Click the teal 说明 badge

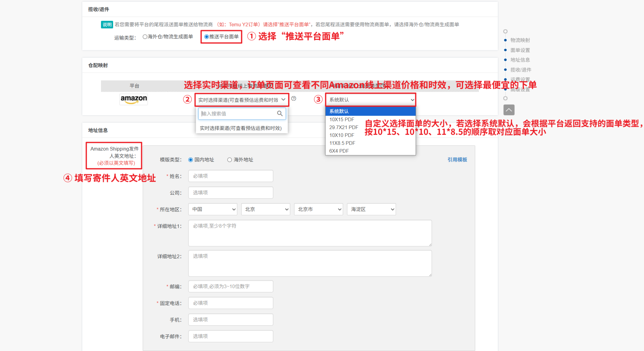[x=107, y=25]
